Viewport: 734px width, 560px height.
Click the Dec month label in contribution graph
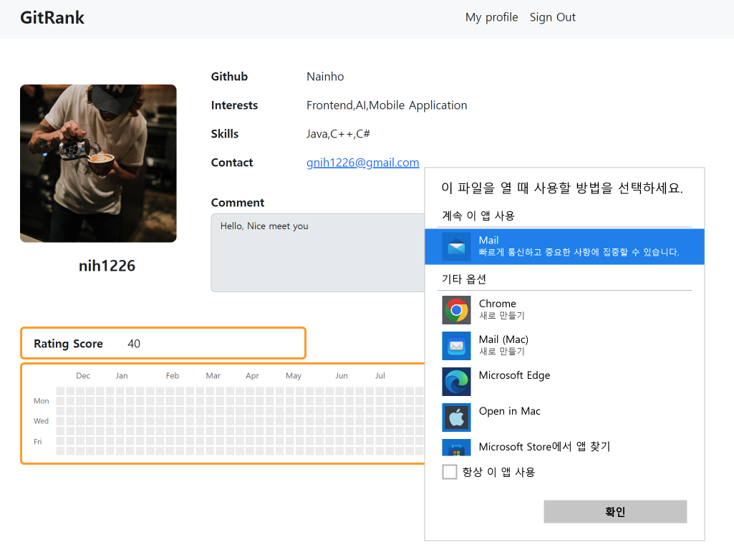[x=83, y=375]
